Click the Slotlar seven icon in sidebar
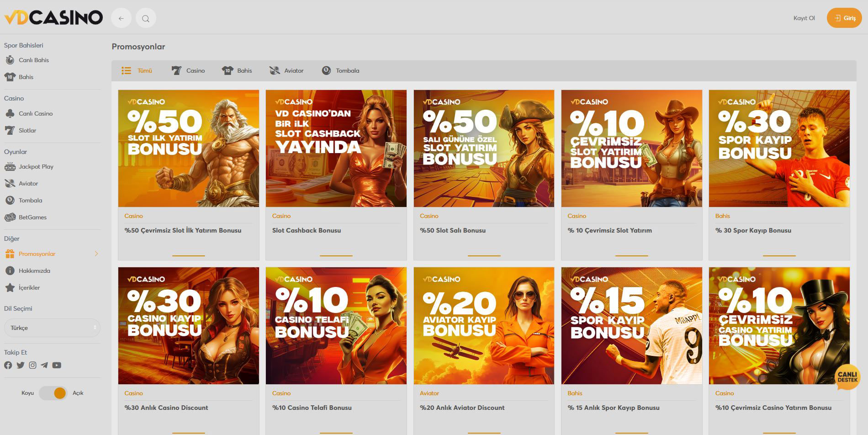This screenshot has width=868, height=435. pos(10,130)
